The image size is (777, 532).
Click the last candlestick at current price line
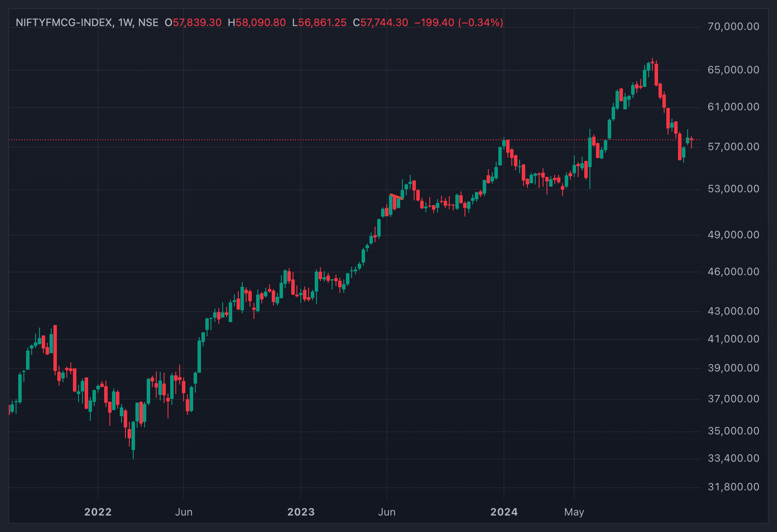[x=691, y=140]
